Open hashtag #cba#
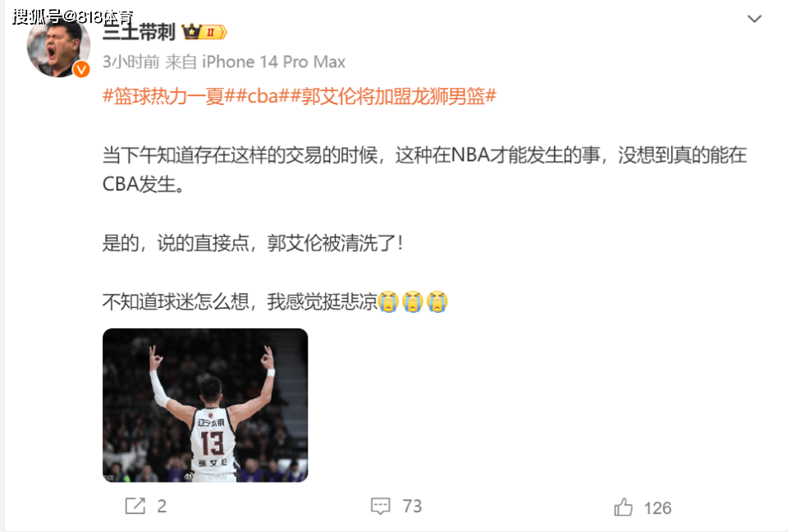This screenshot has height=532, width=788. point(263,95)
